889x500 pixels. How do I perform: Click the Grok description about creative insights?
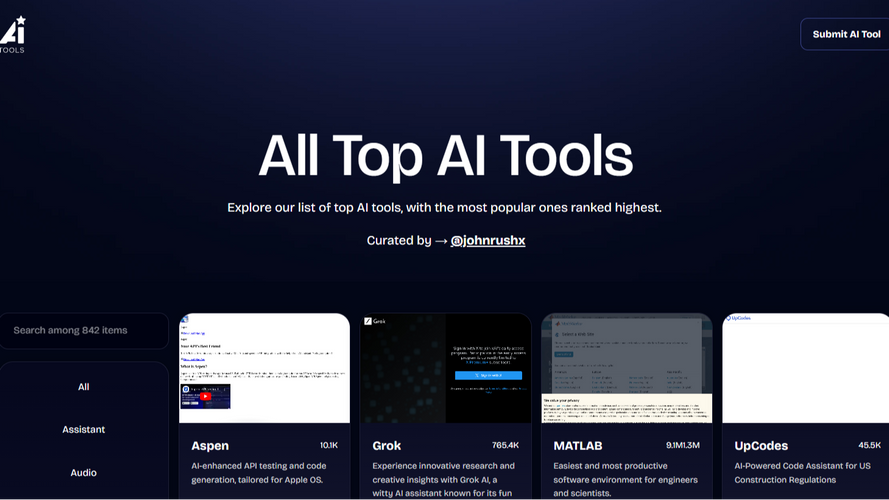(x=443, y=480)
